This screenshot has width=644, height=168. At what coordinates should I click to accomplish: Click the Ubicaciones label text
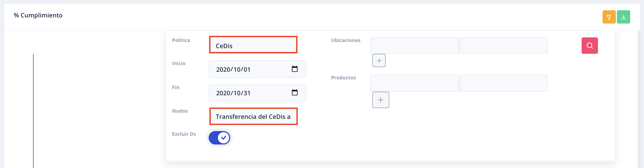[x=346, y=40]
